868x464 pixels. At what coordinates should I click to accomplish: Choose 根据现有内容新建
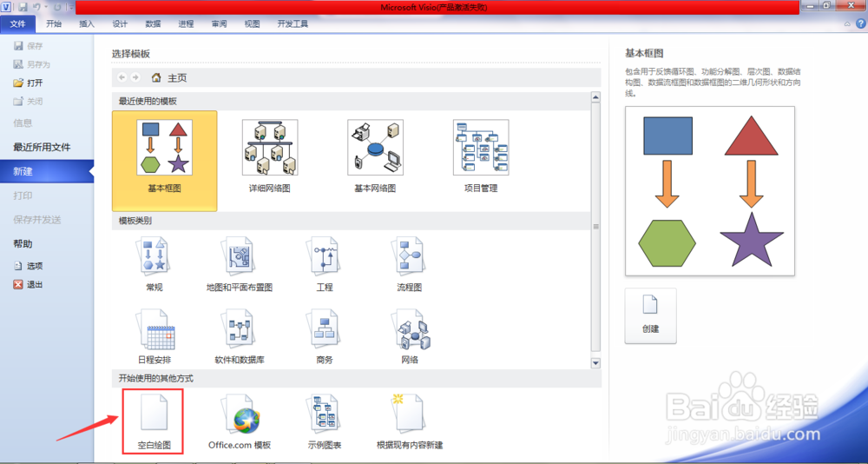[x=410, y=421]
